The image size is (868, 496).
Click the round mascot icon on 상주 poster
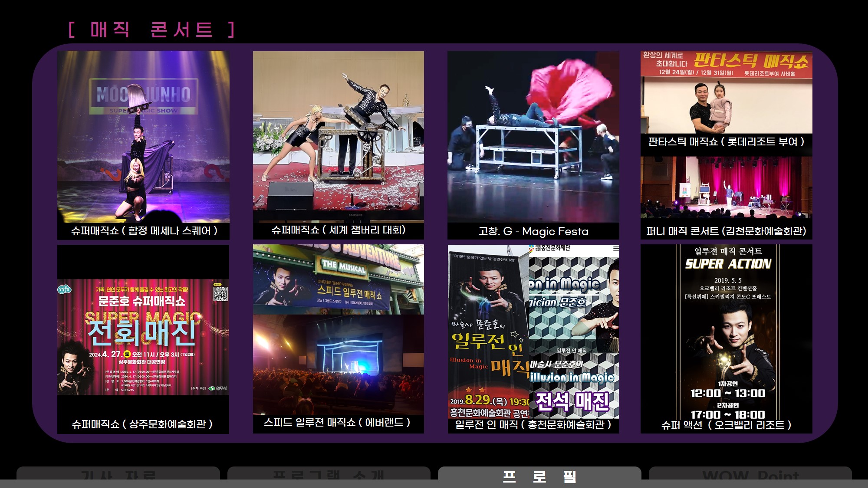[64, 289]
